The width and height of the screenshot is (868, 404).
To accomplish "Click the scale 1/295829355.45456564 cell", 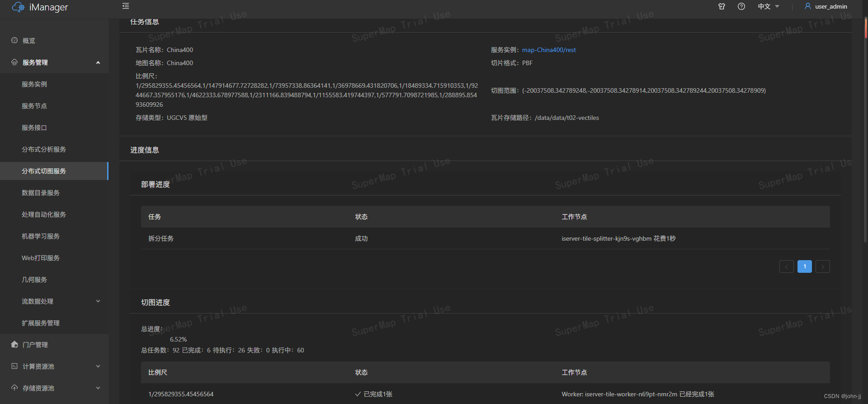I will [181, 394].
